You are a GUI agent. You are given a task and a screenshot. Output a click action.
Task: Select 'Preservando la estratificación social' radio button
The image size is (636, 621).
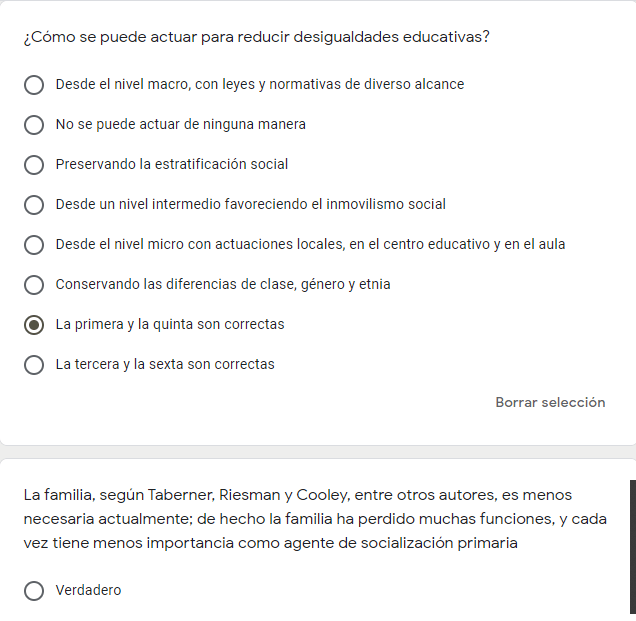click(34, 165)
